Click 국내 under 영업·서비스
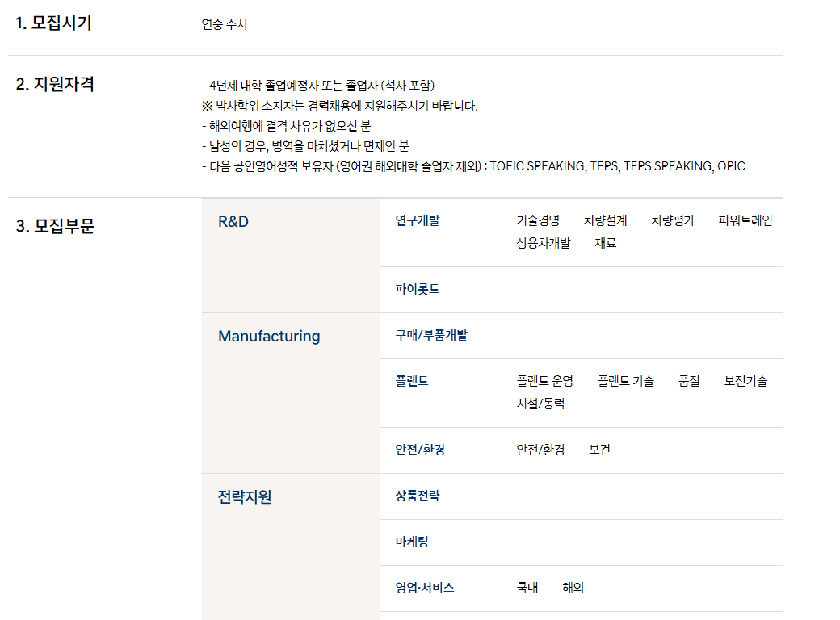 (527, 588)
